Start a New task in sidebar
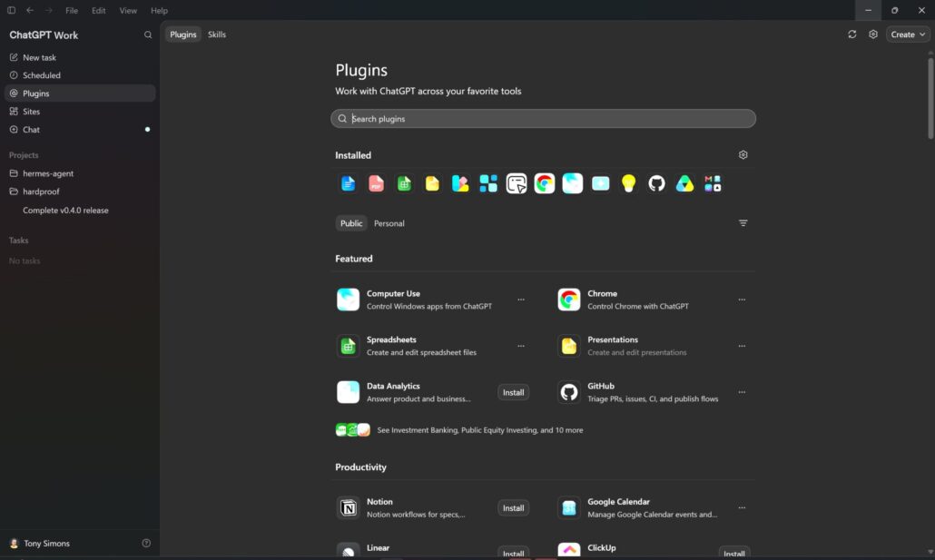The image size is (935, 560). point(80,58)
